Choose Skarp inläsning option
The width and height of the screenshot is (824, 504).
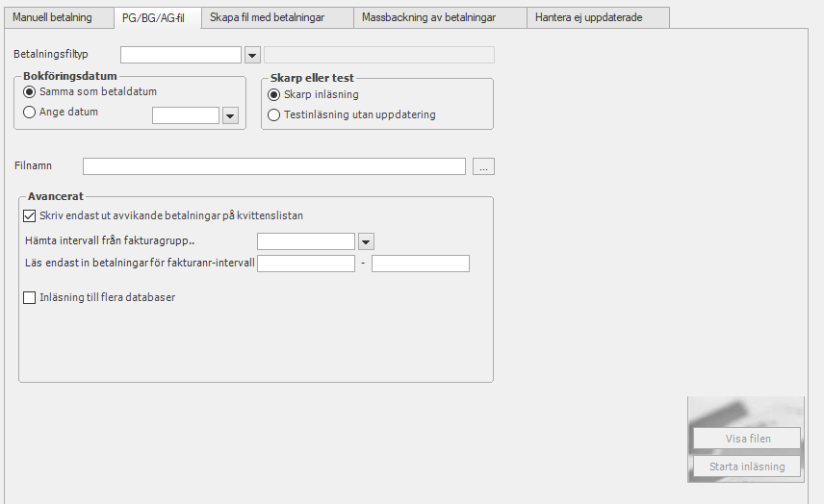(273, 95)
